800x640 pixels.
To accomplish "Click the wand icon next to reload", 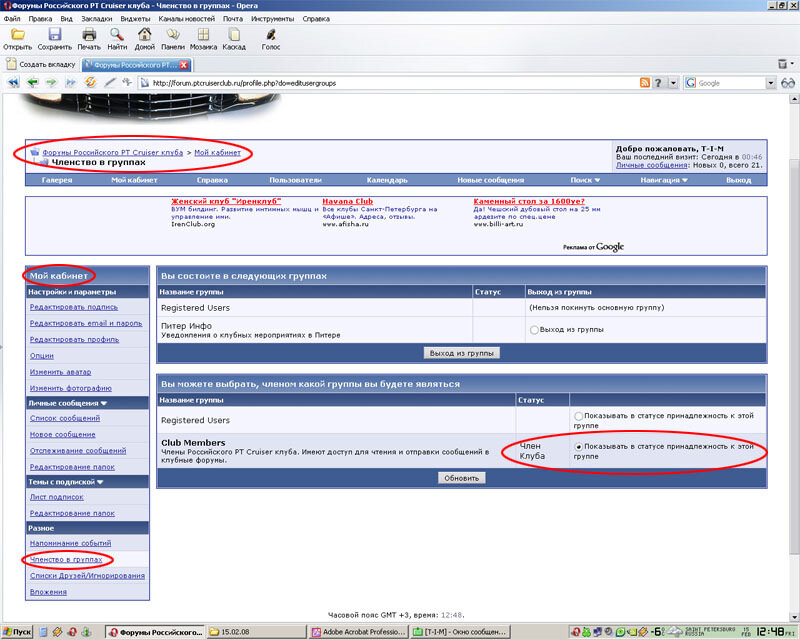I will 110,83.
